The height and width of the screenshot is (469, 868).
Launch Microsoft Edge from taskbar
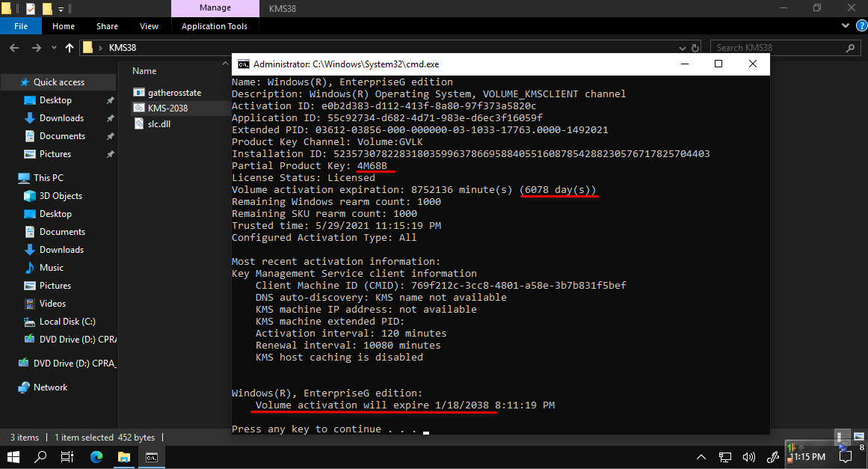(x=96, y=457)
